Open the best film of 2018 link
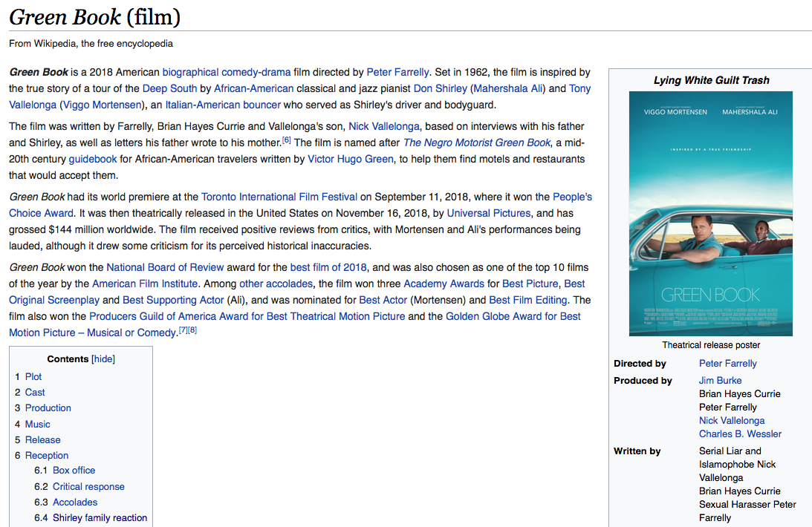 pyautogui.click(x=328, y=267)
